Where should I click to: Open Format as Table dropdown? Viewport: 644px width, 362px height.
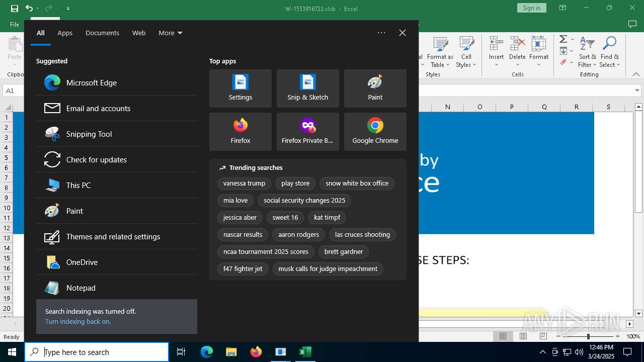tap(440, 52)
